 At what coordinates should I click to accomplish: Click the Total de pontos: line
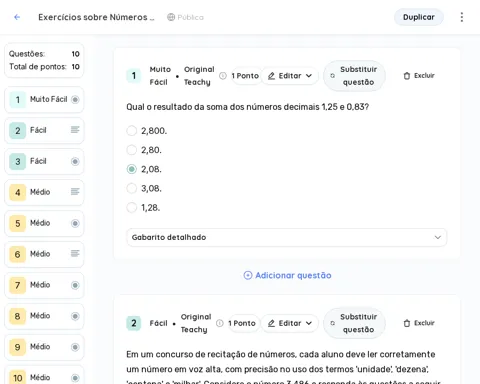point(44,67)
